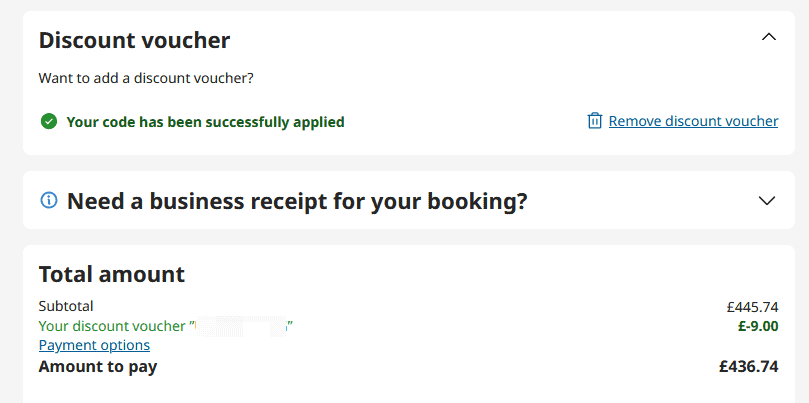Click the business receipt question heading
The height and width of the screenshot is (403, 809).
tap(297, 201)
